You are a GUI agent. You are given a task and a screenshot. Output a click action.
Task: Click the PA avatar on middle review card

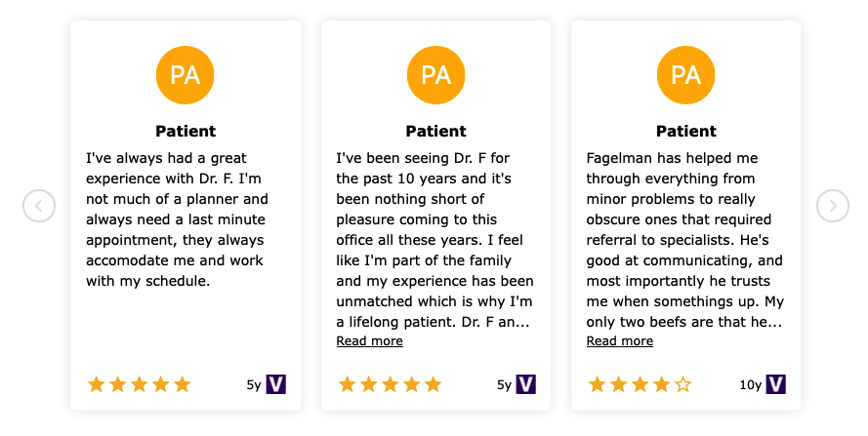[x=435, y=75]
